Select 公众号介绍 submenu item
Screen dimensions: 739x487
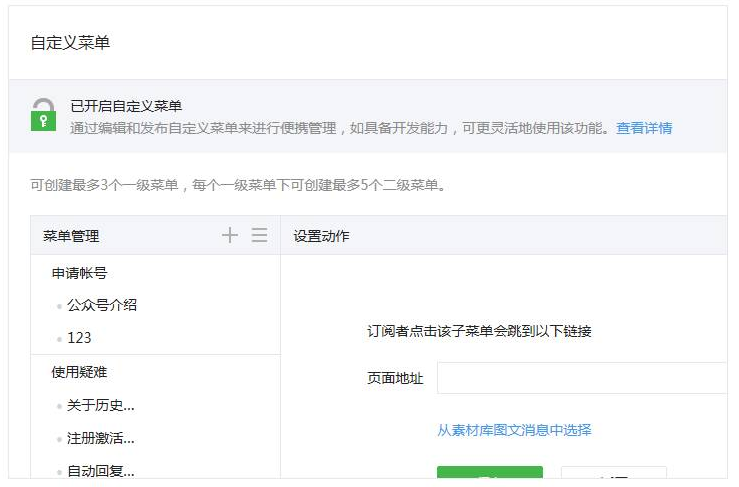click(x=102, y=305)
